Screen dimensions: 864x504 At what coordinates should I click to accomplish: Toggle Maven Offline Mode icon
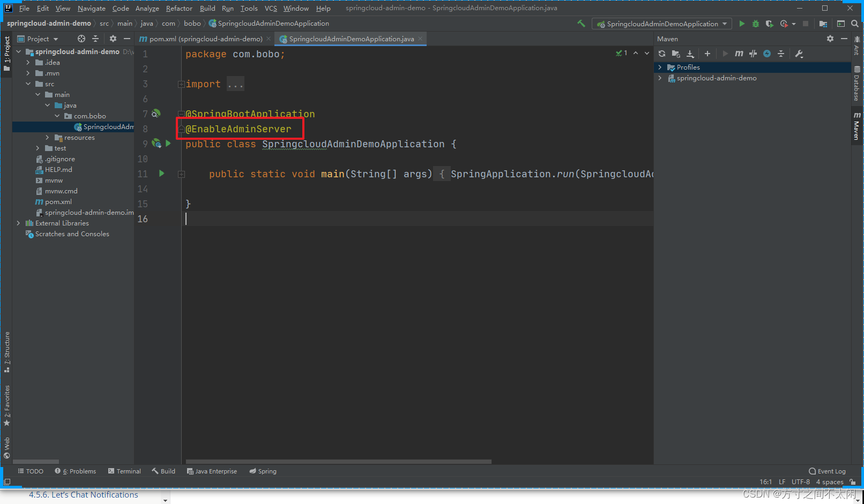click(x=753, y=54)
